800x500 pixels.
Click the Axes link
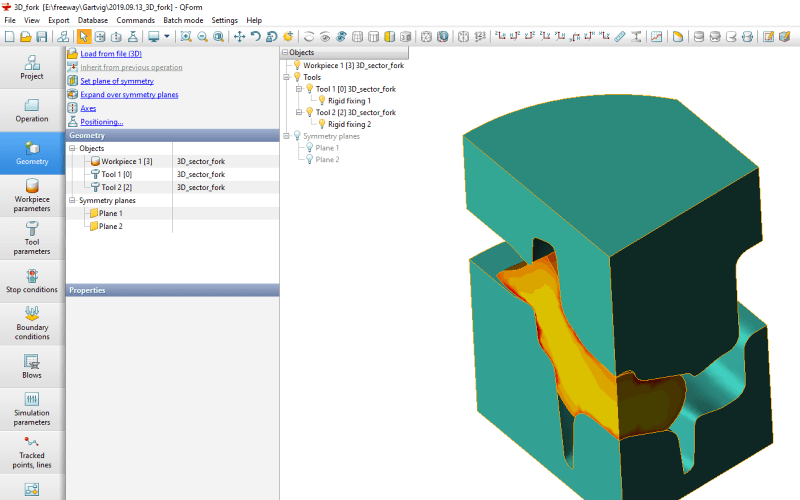point(88,108)
